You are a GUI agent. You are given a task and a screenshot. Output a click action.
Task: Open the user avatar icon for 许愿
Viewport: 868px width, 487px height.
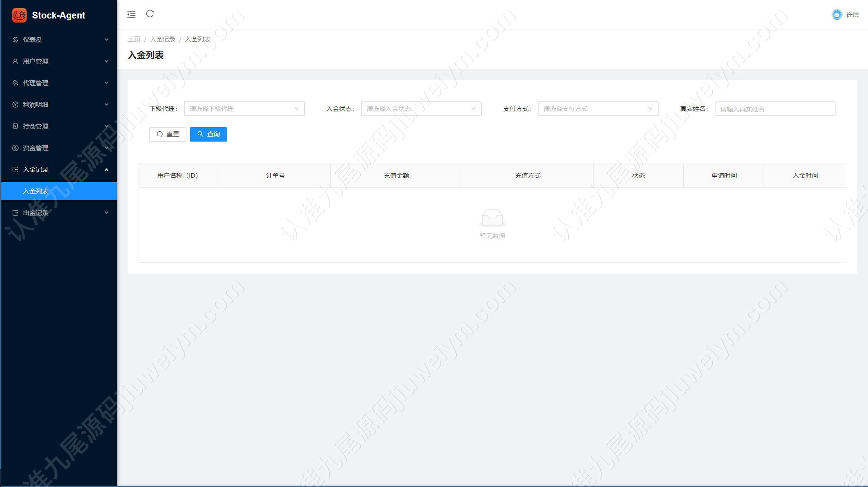click(837, 14)
